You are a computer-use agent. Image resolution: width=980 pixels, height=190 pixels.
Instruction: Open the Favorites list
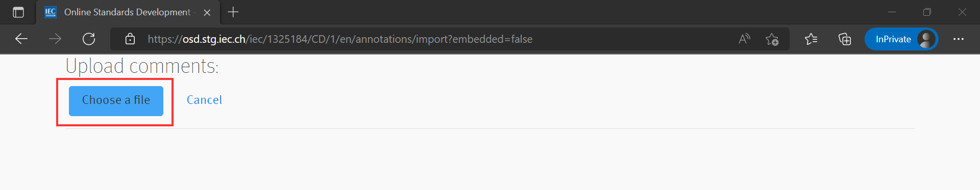(x=811, y=39)
